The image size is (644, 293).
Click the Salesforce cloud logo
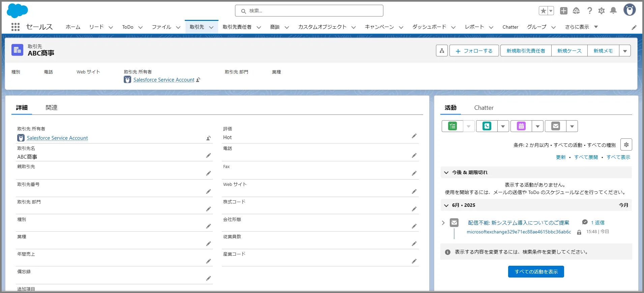pos(17,11)
